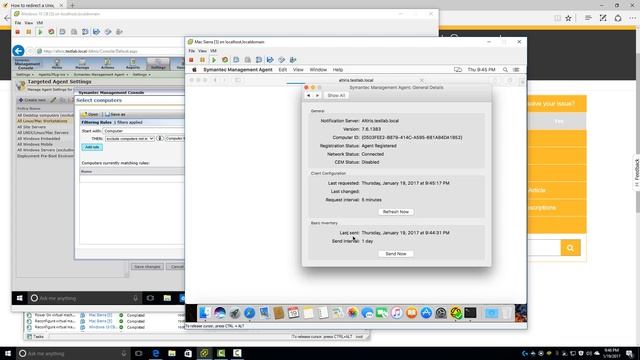Image resolution: width=640 pixels, height=360 pixels.
Task: Open the Settings tab in Management Console
Action: tap(158, 64)
